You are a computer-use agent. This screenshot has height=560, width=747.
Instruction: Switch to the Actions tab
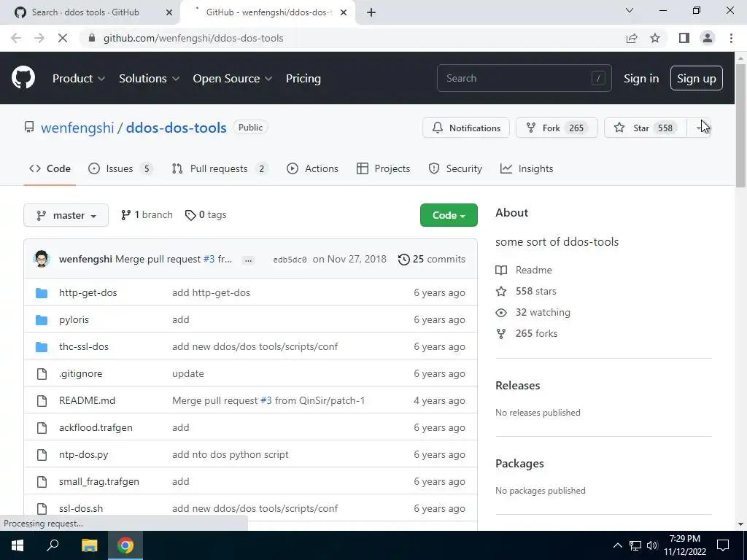pyautogui.click(x=312, y=168)
